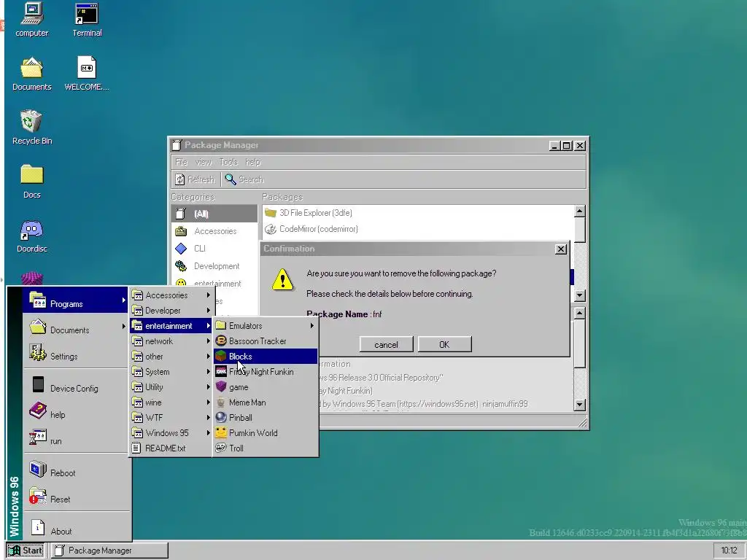Launch game from entertainment menu

pyautogui.click(x=266, y=387)
